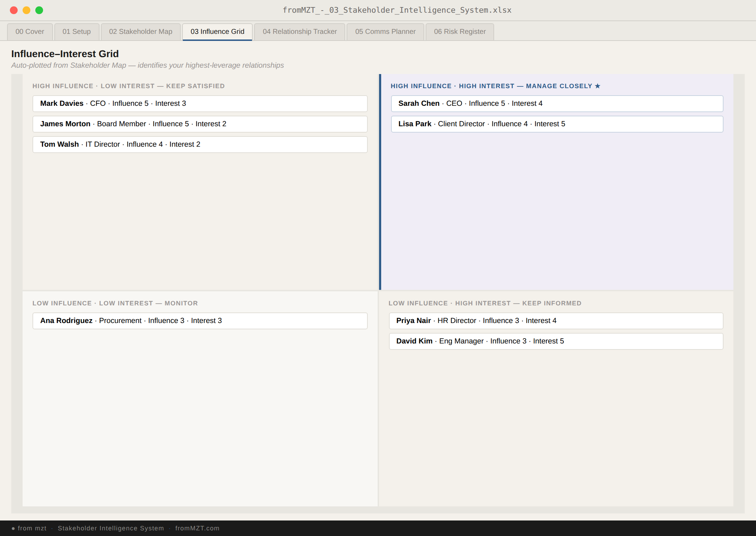Open 04 Relationship Tracker tab
756x536 pixels.
[300, 32]
